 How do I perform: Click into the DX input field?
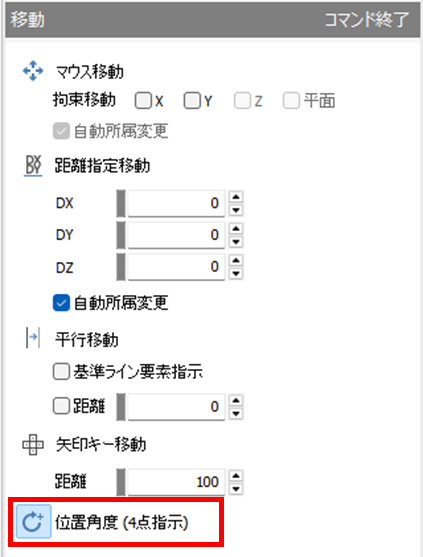pyautogui.click(x=176, y=203)
